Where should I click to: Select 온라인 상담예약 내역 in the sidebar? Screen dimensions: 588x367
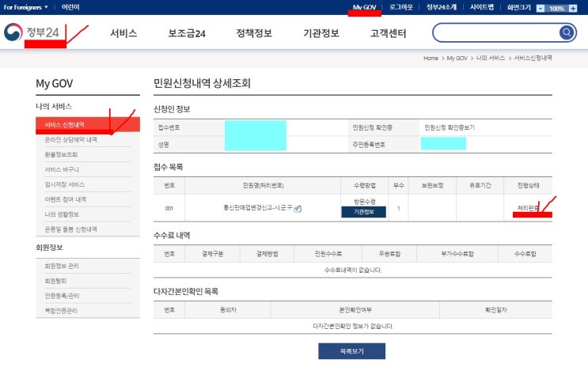pyautogui.click(x=71, y=140)
